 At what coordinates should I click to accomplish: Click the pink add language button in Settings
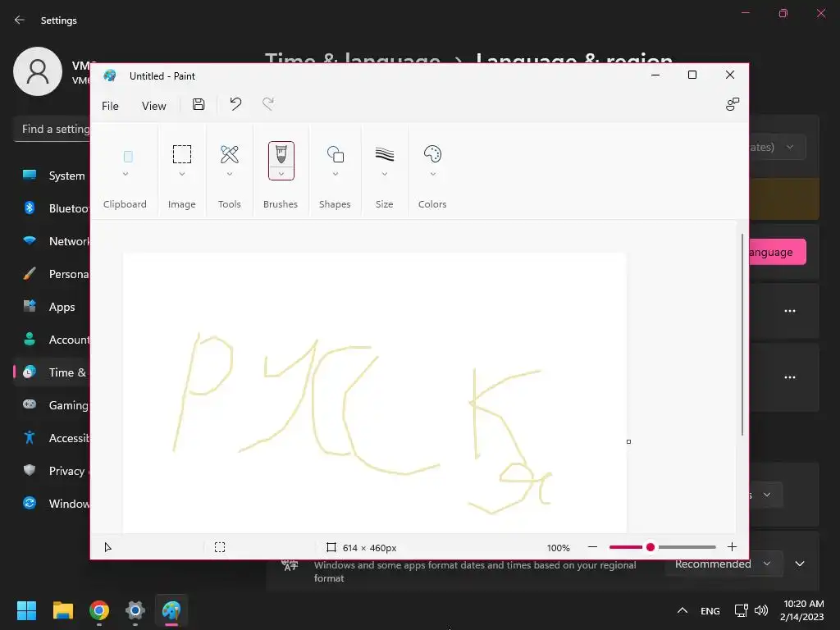[x=778, y=252]
